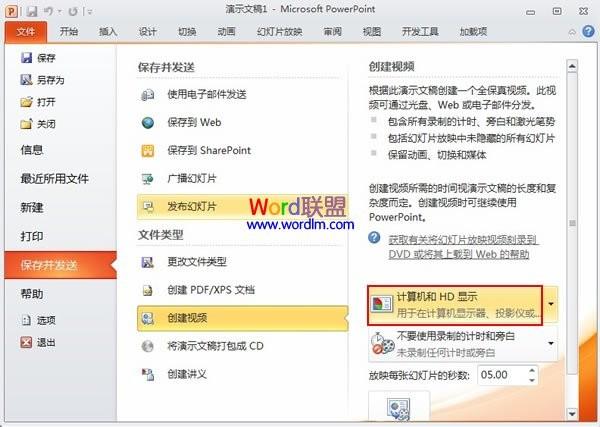This screenshot has height=427, width=600.
Task: Select Save to SharePoint option
Action: click(209, 150)
